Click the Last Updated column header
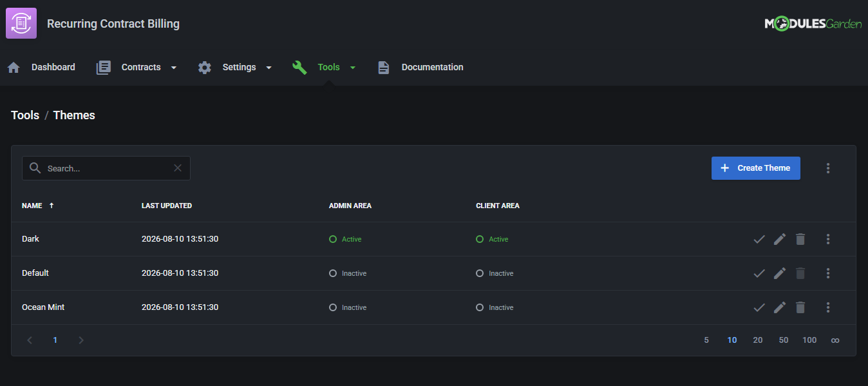 [x=167, y=206]
